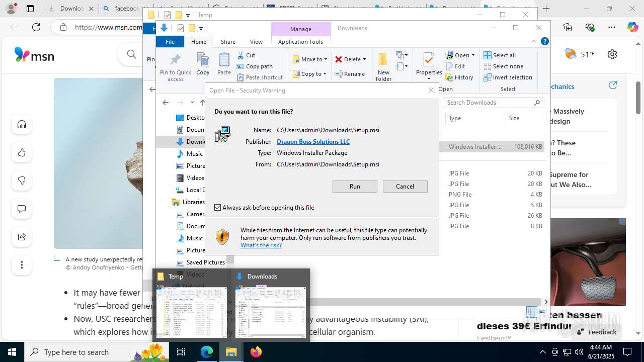
Task: Expand the Properties dropdown arrow
Action: tap(429, 79)
